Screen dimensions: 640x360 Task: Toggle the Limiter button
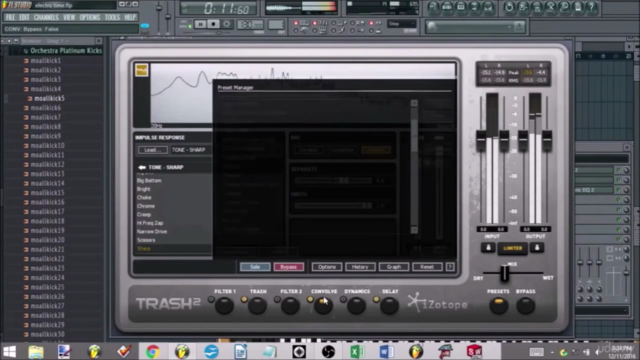(513, 248)
